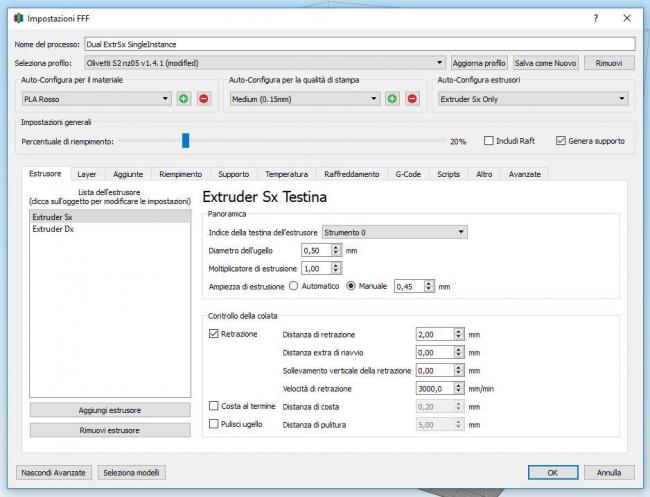Click the Percentuale di riempimento slider handle
The width and height of the screenshot is (650, 497).
[185, 141]
